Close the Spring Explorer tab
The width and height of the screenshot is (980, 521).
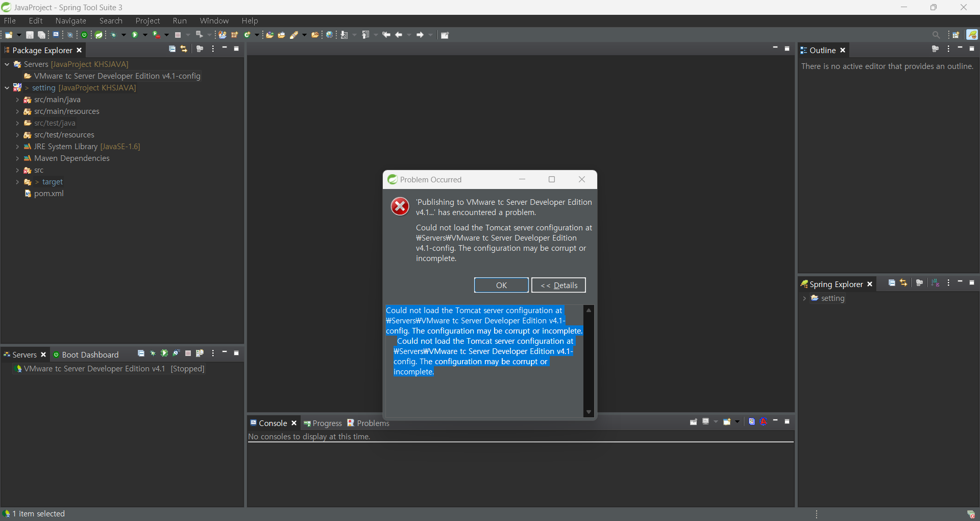pos(870,284)
